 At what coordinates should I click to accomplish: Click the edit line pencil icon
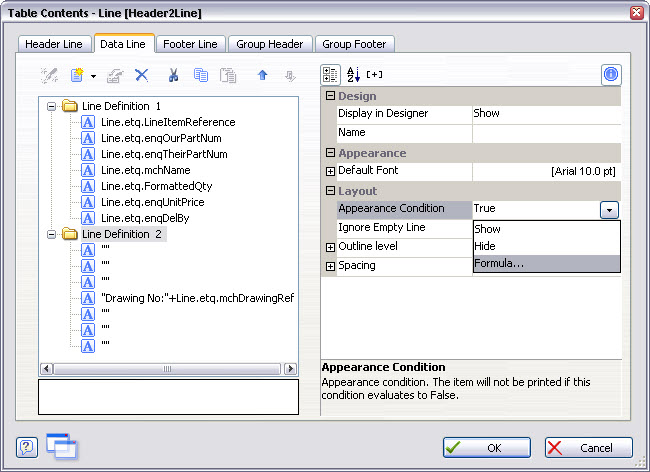pos(49,75)
